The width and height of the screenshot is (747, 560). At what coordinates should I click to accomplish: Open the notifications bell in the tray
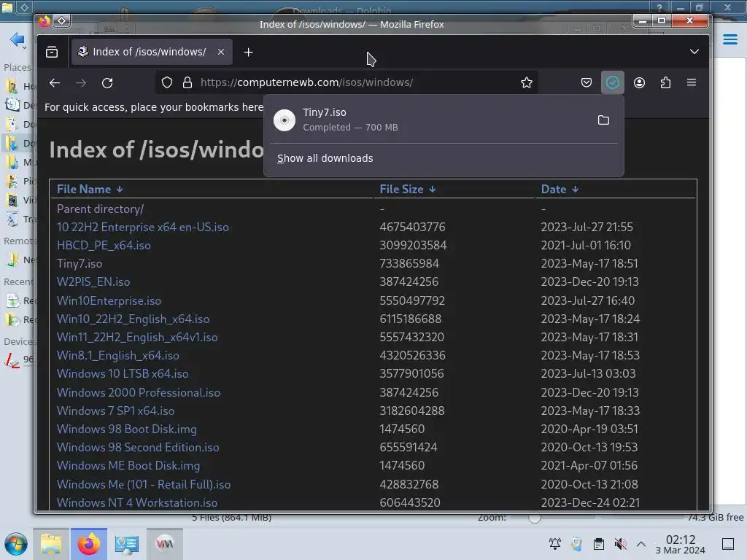point(555,544)
